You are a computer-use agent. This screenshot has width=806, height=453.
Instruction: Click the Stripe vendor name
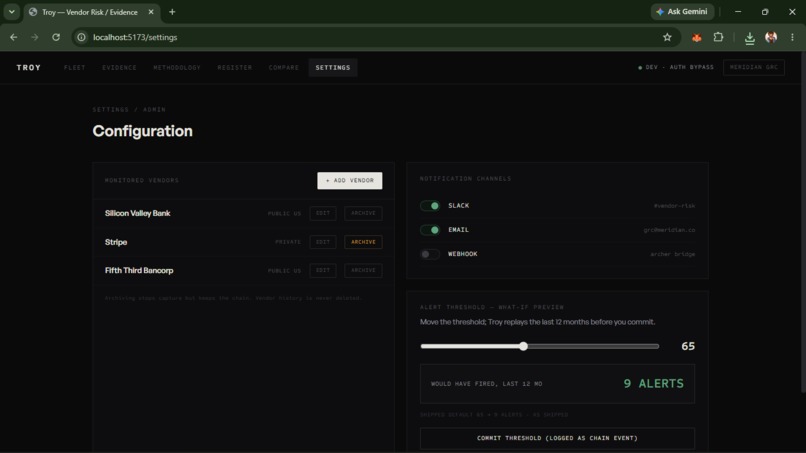coord(116,242)
